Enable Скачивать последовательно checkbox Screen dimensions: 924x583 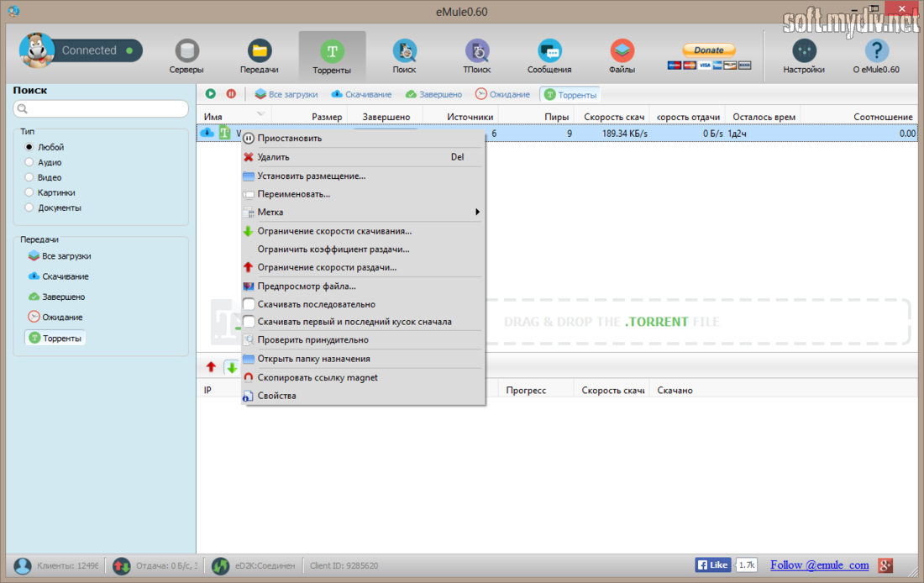coord(249,304)
